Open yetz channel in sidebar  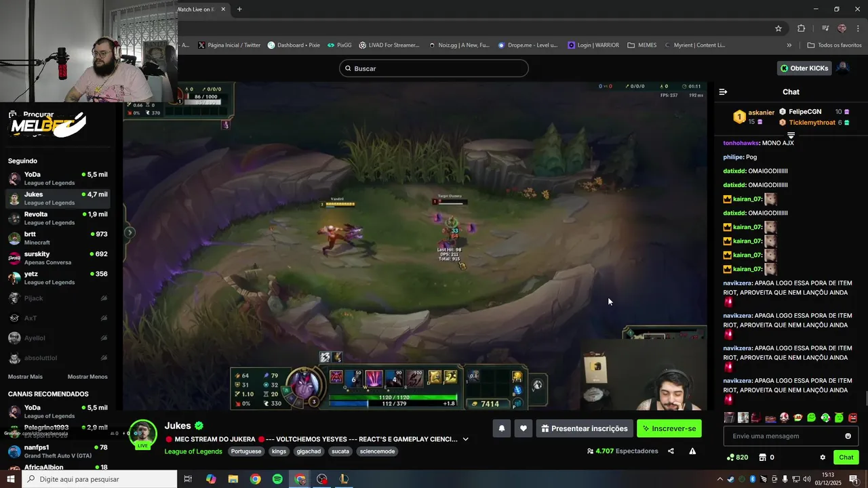coord(58,278)
